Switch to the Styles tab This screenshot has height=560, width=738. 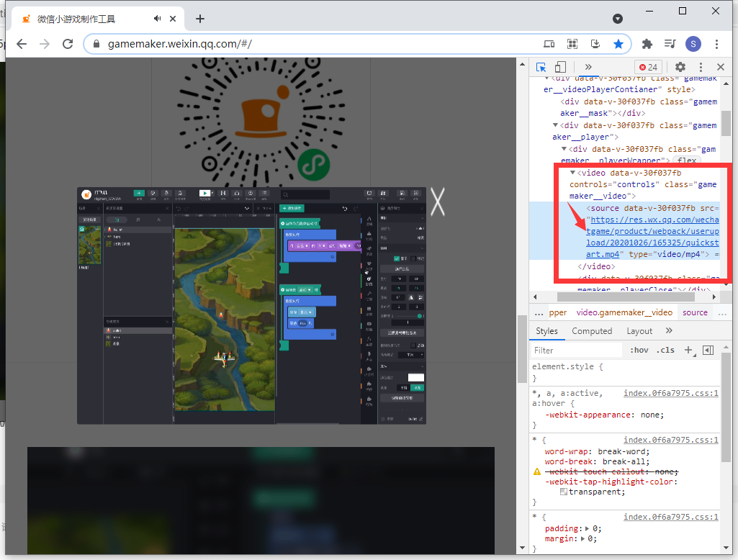[x=546, y=331]
